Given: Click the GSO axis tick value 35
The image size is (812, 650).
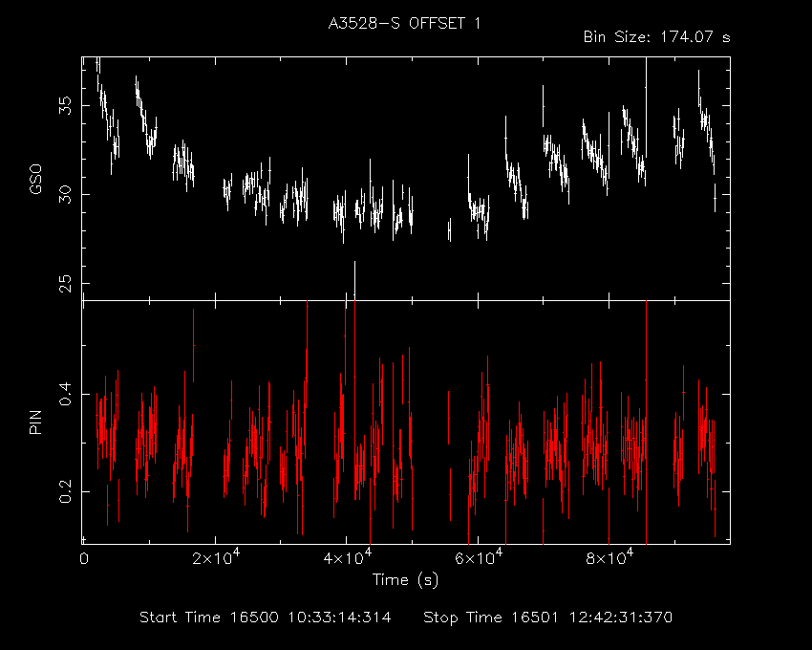Looking at the screenshot, I should tap(66, 106).
